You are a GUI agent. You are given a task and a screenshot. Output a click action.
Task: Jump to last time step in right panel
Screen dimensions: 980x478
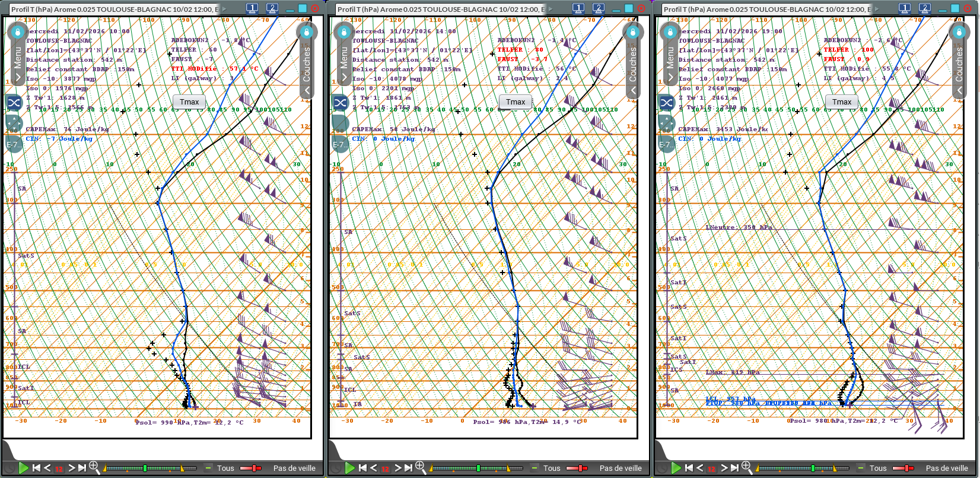(x=734, y=468)
